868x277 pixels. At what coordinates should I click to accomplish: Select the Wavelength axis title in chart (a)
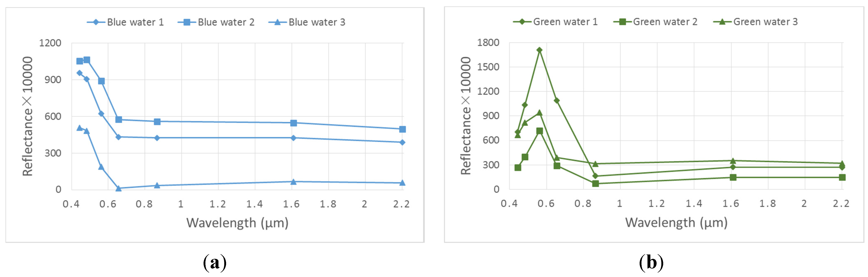(237, 223)
